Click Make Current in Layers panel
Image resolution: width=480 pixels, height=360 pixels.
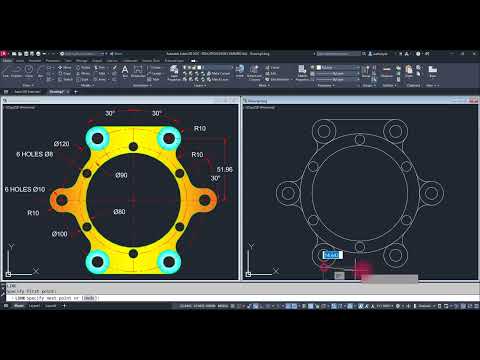218,73
